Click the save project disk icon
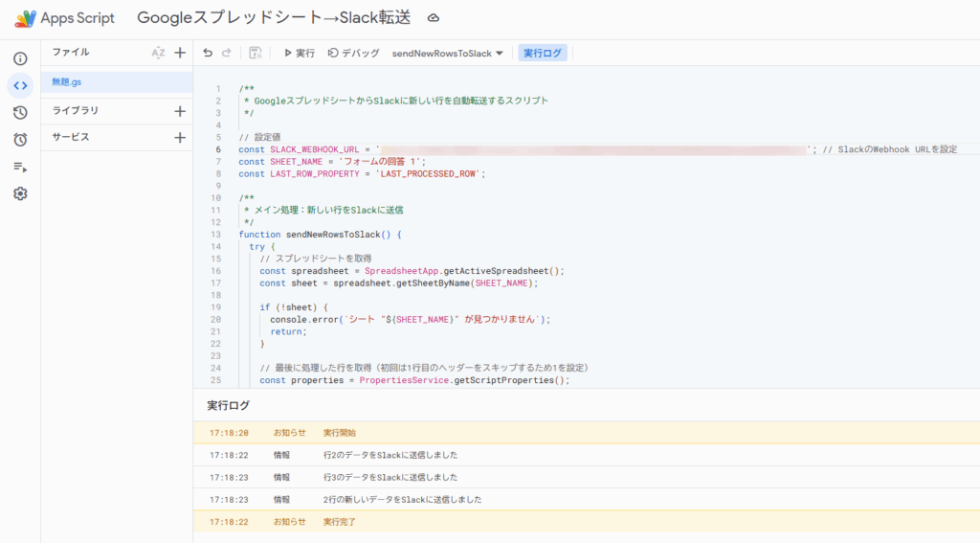The width and height of the screenshot is (980, 543). tap(255, 54)
